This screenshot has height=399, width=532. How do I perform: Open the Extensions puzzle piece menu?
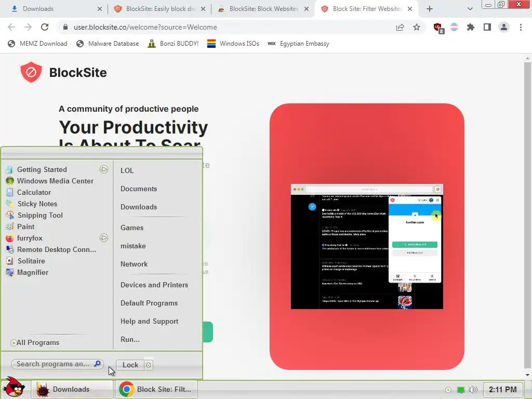(471, 27)
